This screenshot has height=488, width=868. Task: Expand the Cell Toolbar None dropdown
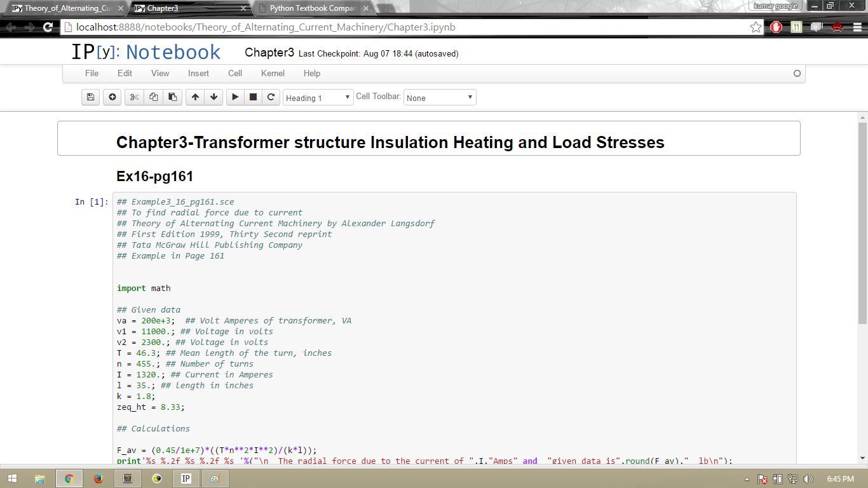tap(440, 98)
